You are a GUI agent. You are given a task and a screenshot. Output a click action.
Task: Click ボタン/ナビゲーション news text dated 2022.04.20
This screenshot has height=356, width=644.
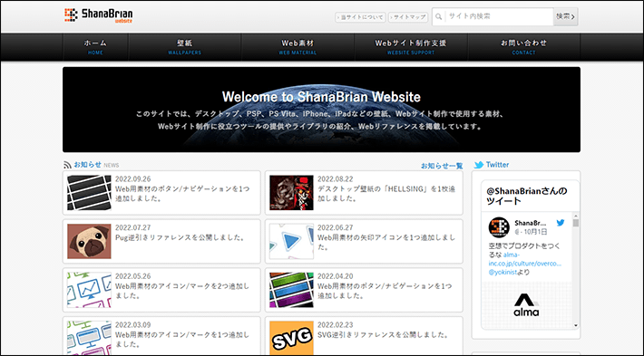coord(385,291)
